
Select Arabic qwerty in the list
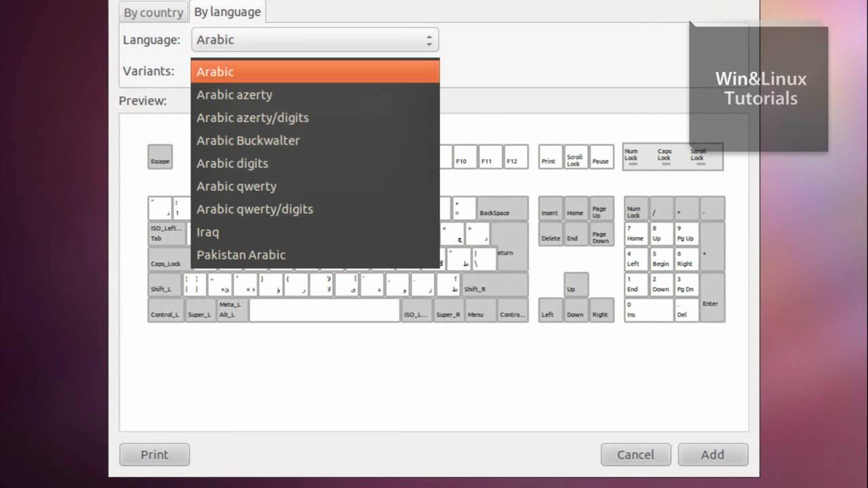tap(315, 186)
